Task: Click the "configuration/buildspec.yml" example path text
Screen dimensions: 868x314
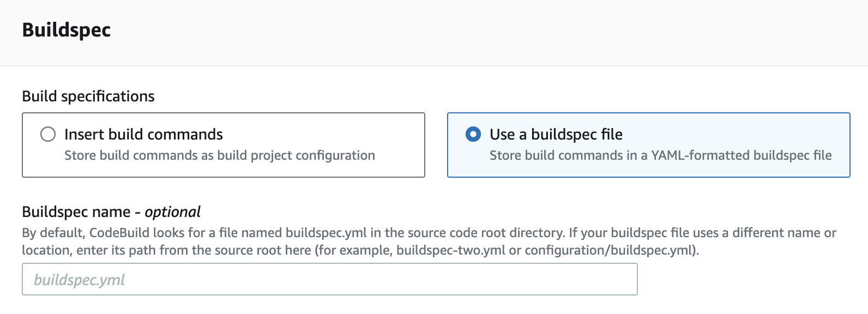Action: (x=610, y=250)
